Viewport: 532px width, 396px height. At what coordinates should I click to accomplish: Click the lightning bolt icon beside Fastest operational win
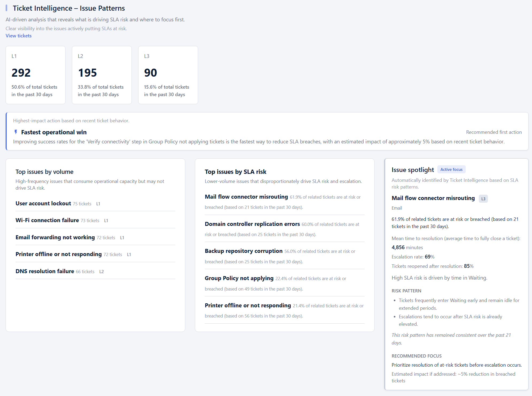coord(16,132)
